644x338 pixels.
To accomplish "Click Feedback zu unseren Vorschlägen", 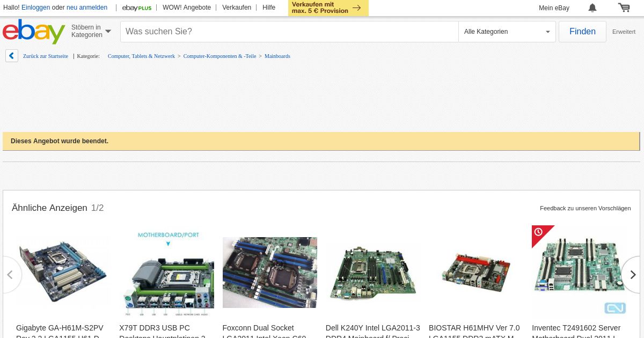I will [586, 208].
